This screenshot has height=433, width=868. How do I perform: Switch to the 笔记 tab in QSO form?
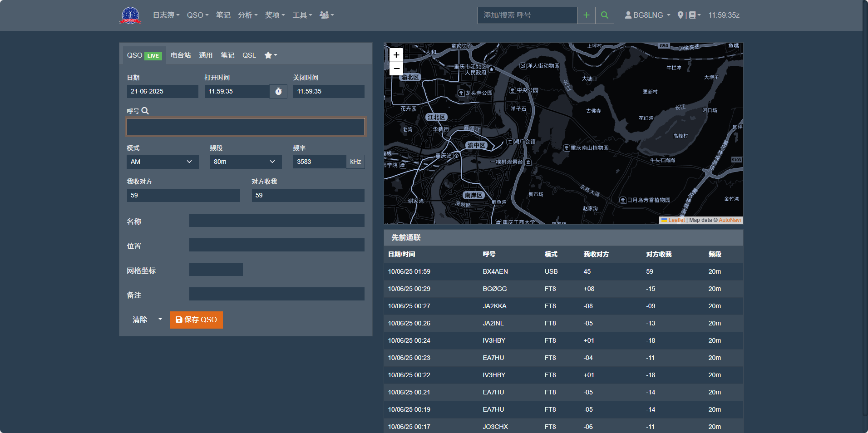click(x=227, y=55)
